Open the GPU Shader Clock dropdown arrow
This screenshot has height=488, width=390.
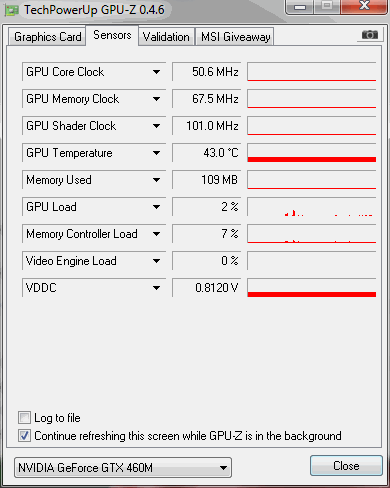pyautogui.click(x=156, y=126)
